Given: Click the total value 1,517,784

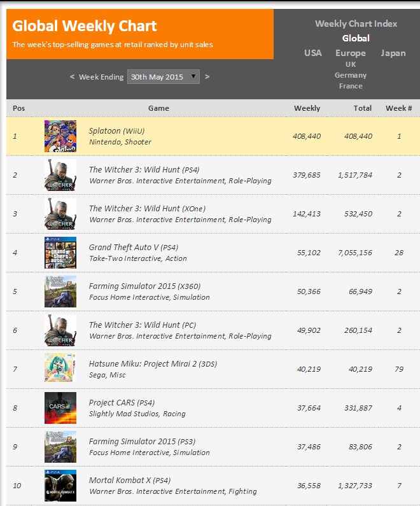Looking at the screenshot, I should [355, 175].
